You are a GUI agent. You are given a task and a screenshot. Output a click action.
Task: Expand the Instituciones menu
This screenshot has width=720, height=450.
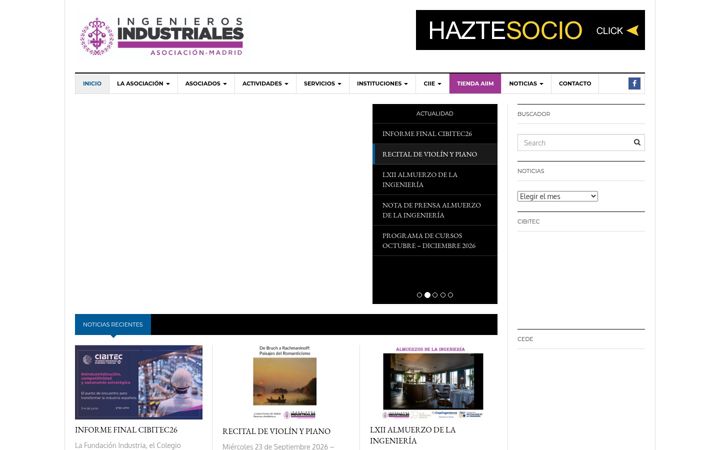382,84
